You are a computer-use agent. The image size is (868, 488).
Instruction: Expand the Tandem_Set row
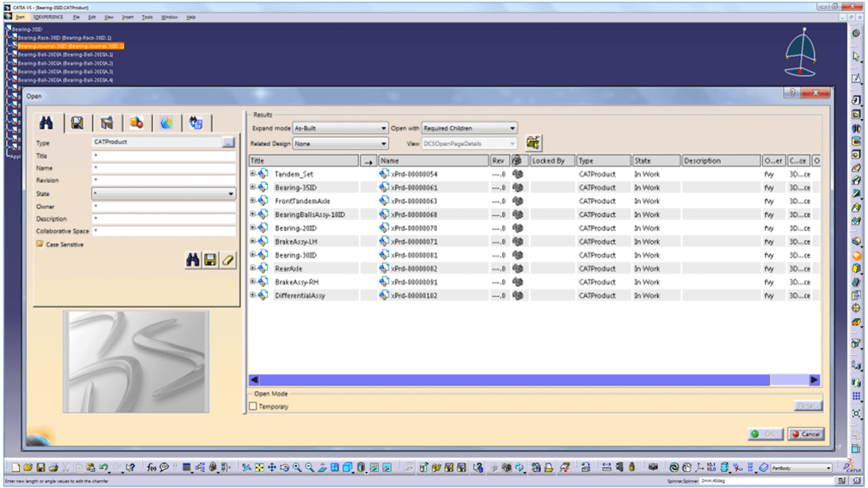click(253, 174)
